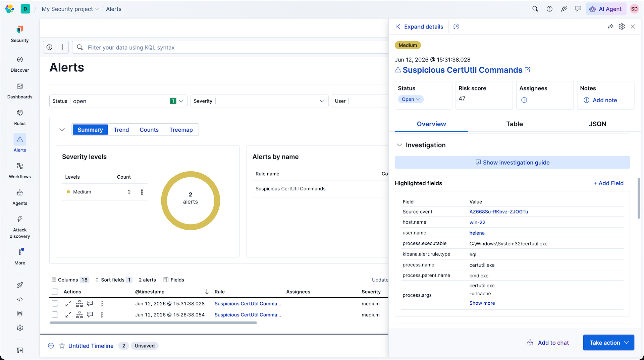This screenshot has height=360, width=644.
Task: Click Show investigation guide button
Action: click(x=512, y=163)
